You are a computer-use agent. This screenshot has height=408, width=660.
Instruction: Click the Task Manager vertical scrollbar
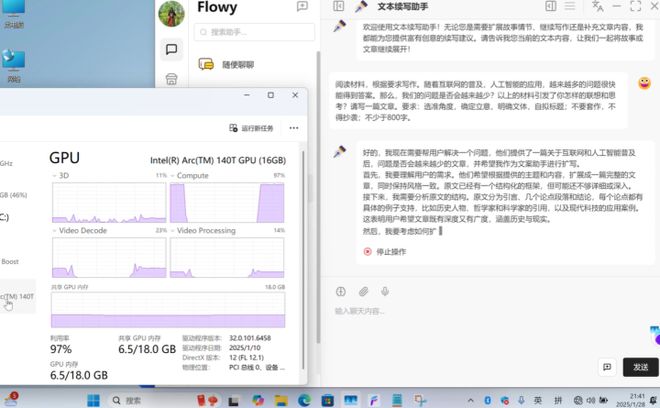303,261
